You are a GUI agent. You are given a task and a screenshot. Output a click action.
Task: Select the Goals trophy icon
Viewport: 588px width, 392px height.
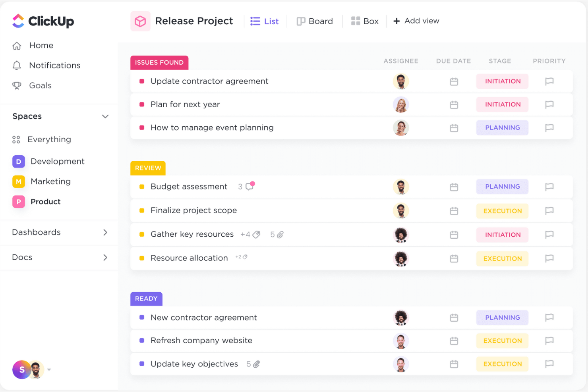pos(17,85)
